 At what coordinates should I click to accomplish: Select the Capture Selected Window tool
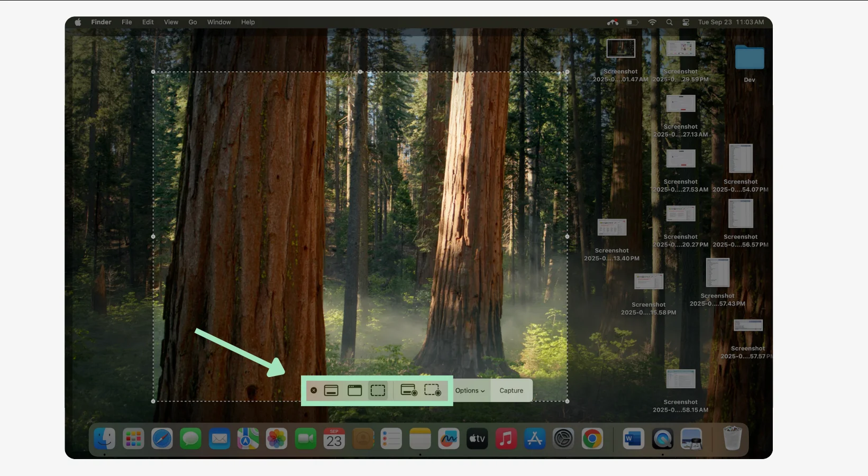[354, 390]
